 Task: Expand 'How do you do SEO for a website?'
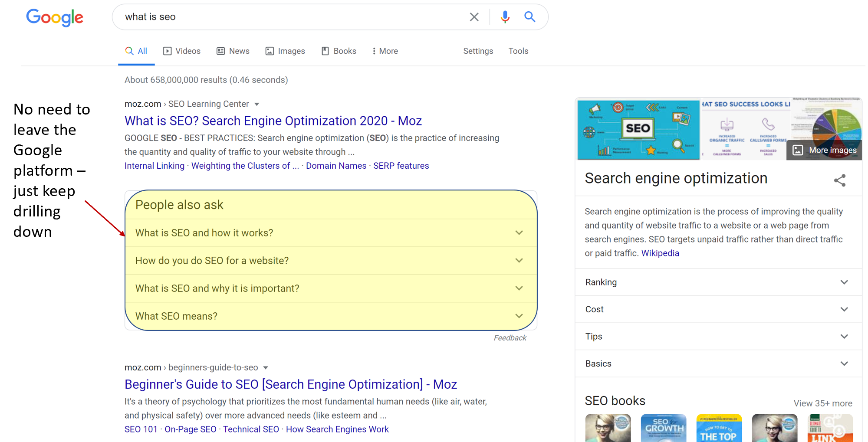coord(331,261)
